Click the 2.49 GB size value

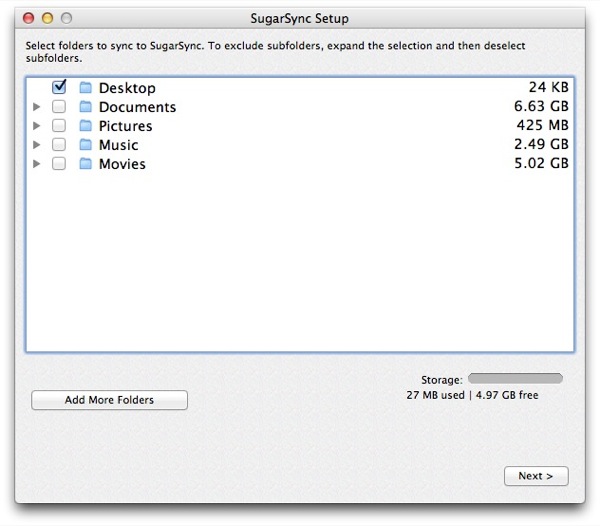point(541,144)
